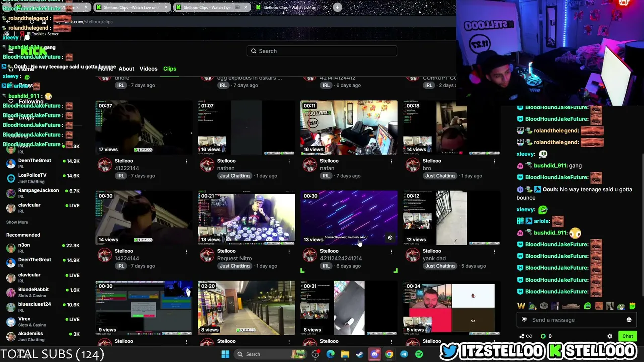Select the Clips channel tab
Image resolution: width=644 pixels, height=362 pixels.
(x=170, y=69)
